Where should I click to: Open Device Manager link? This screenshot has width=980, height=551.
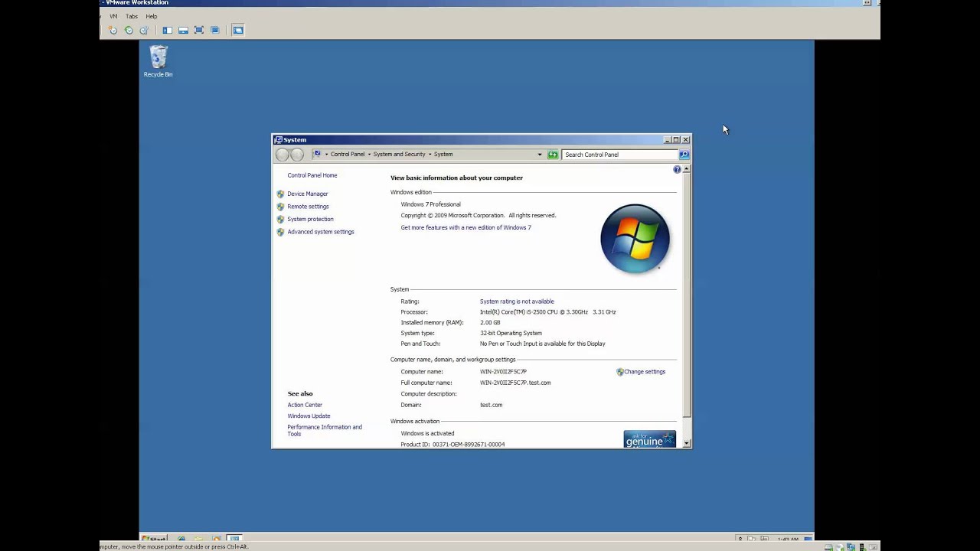coord(308,194)
